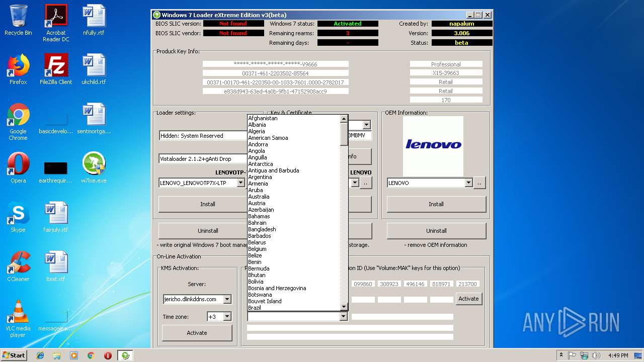This screenshot has height=362, width=644.
Task: Open Internet Explorer from the taskbar
Action: [x=40, y=355]
